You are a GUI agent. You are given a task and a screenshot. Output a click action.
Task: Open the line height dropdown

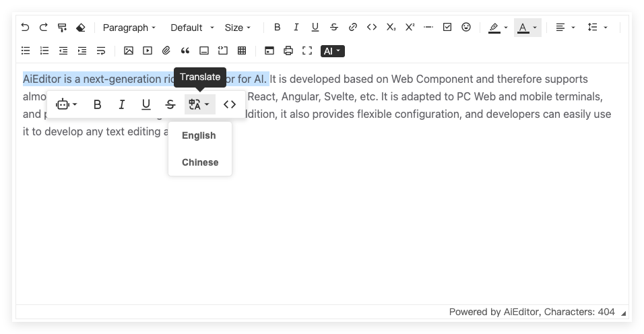pos(597,28)
